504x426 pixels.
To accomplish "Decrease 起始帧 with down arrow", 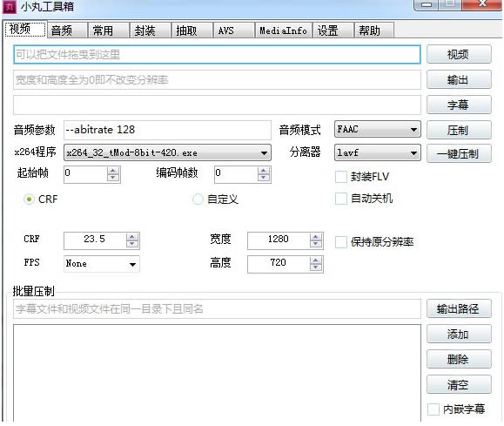I will click(113, 178).
